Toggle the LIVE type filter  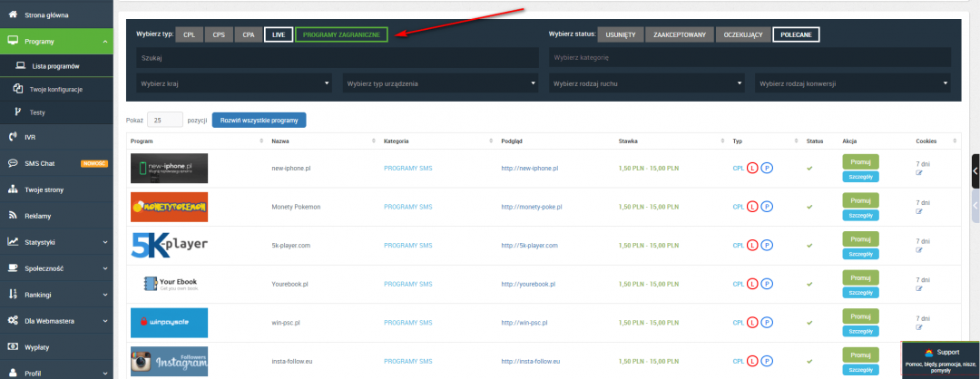click(x=279, y=34)
